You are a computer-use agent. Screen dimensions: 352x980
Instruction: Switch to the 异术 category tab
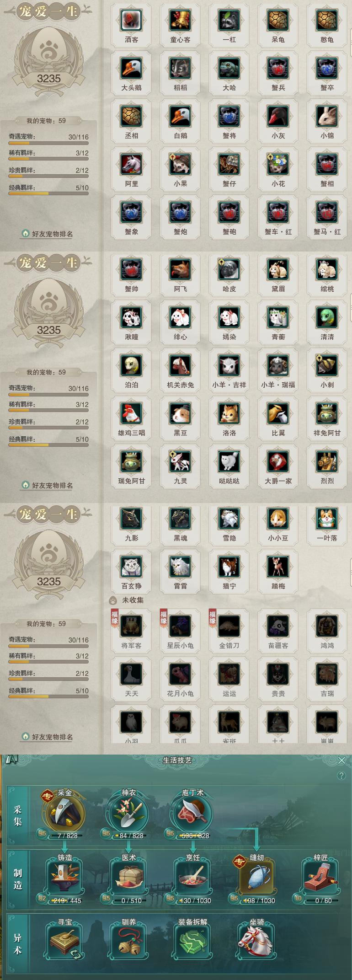click(x=18, y=945)
